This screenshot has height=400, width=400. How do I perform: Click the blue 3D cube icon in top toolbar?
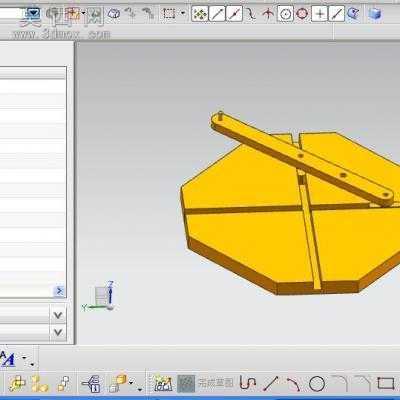(x=375, y=14)
